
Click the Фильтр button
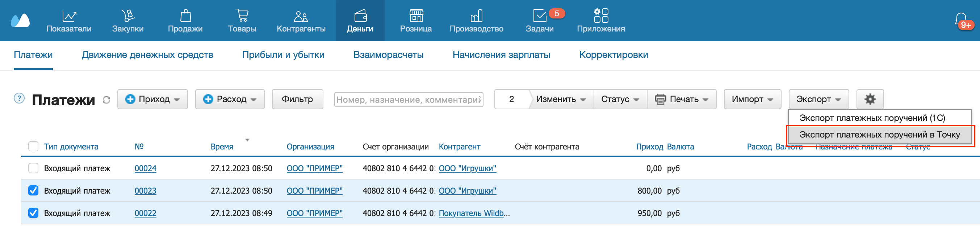[x=297, y=99]
